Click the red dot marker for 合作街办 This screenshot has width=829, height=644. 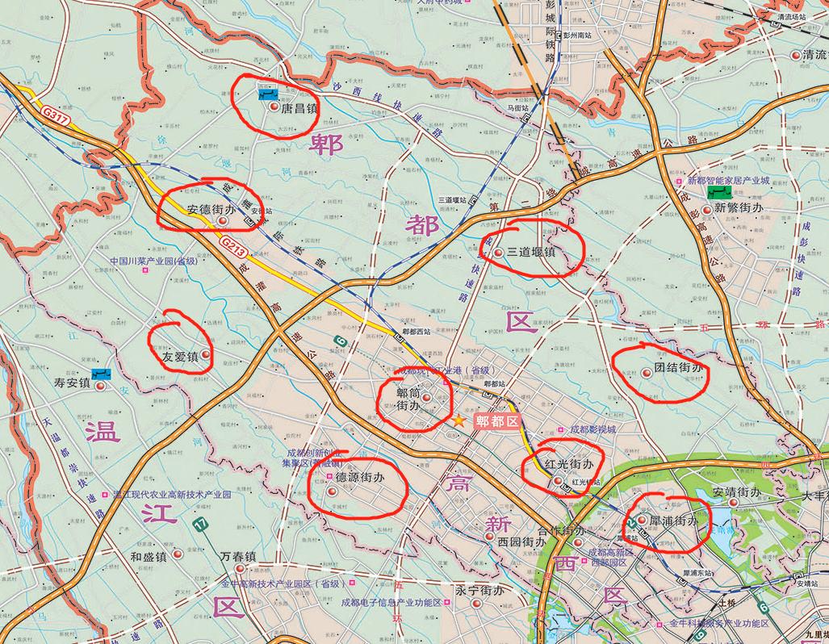click(578, 542)
